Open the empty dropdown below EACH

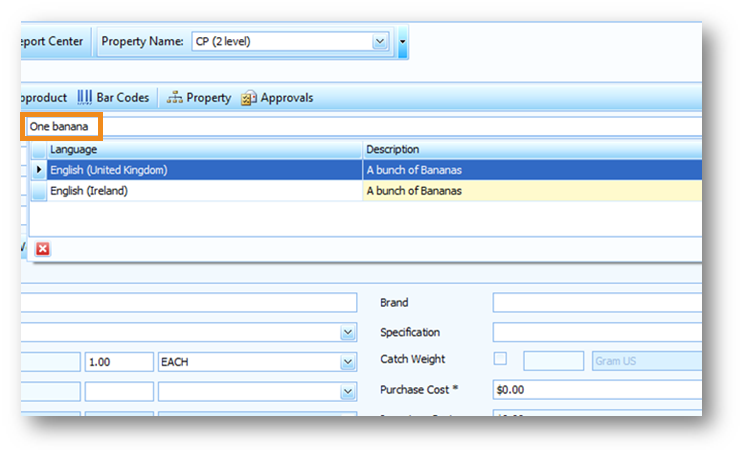coord(347,392)
